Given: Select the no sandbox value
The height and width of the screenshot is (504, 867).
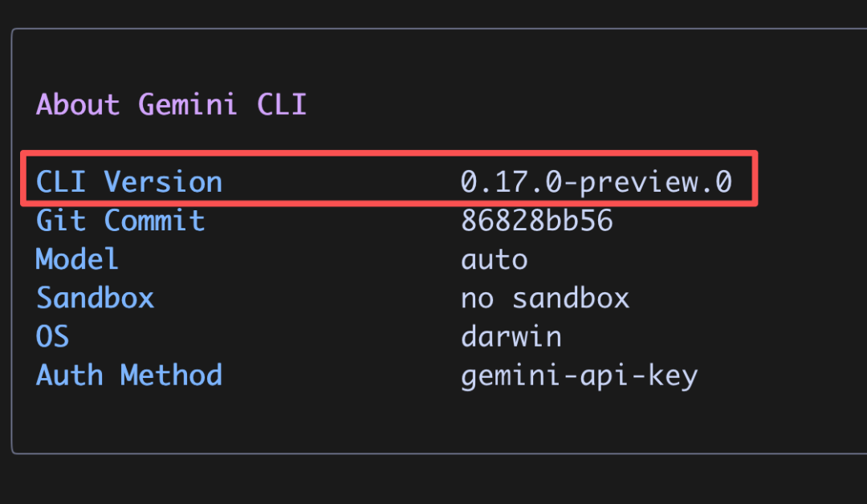Looking at the screenshot, I should tap(545, 298).
